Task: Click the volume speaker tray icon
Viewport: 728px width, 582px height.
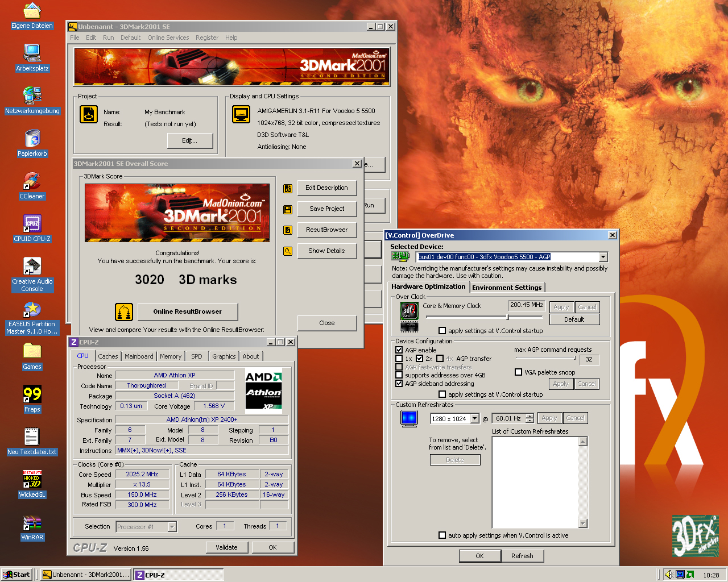Action: tap(669, 575)
